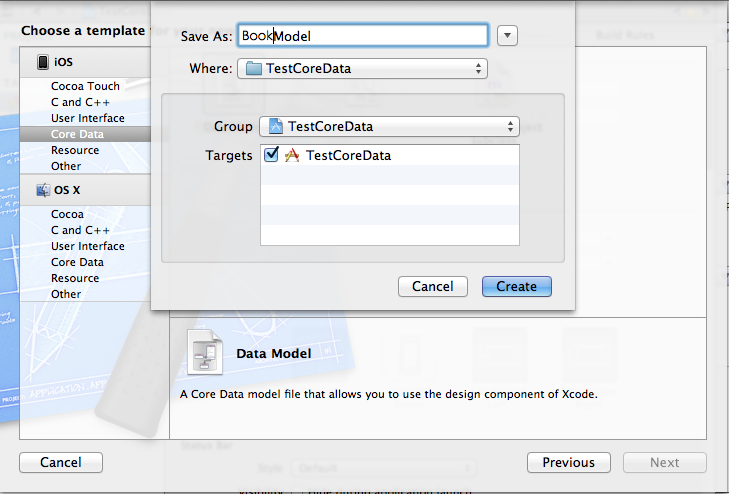Select Core Data under OS X
Screen dimensions: 729x494
click(77, 262)
